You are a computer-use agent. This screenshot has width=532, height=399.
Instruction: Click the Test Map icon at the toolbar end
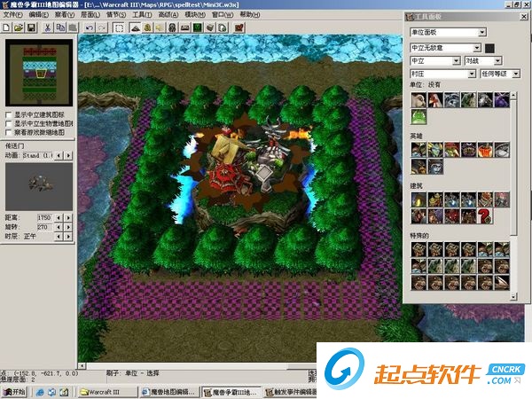(x=239, y=27)
